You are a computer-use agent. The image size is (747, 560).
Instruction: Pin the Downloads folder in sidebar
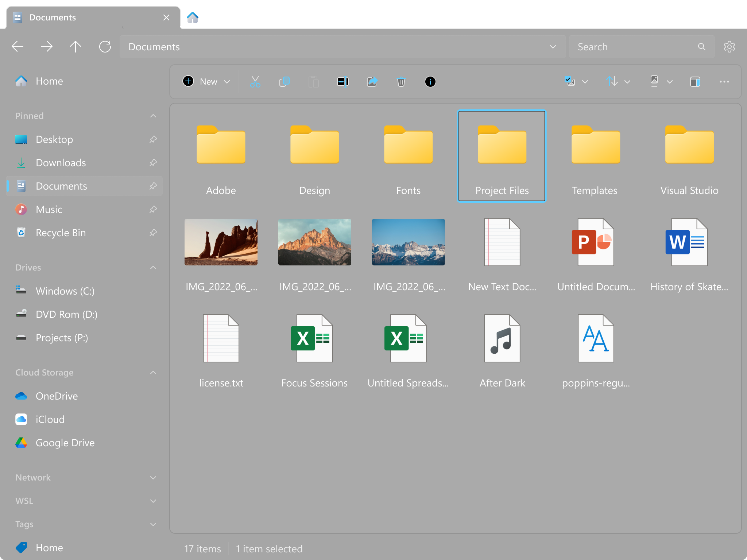(x=153, y=163)
